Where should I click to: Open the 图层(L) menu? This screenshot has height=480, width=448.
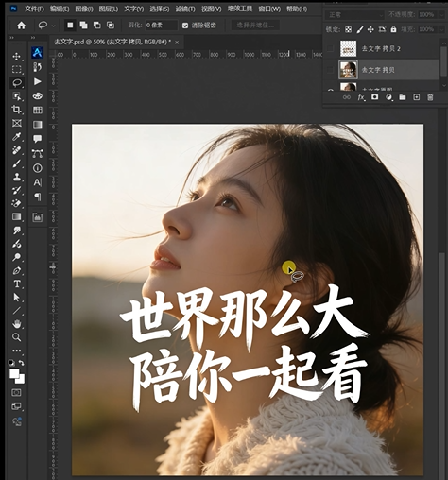109,9
